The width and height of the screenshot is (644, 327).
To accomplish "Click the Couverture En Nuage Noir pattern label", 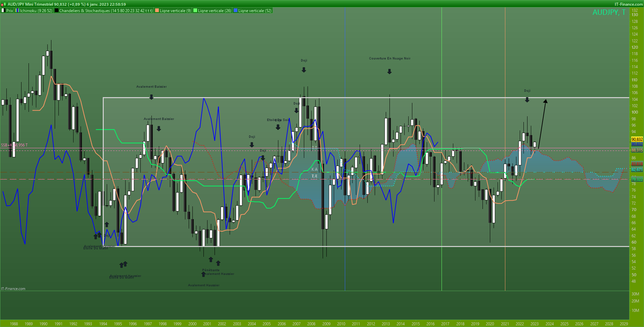I will pos(390,58).
